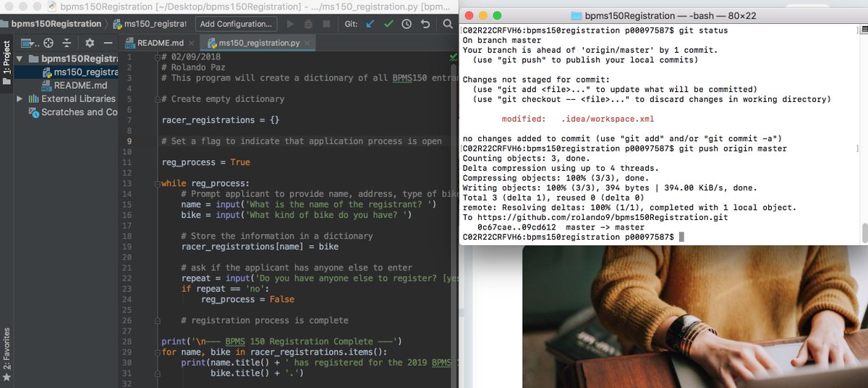Click Collapse All icon in Project panel

[x=67, y=43]
